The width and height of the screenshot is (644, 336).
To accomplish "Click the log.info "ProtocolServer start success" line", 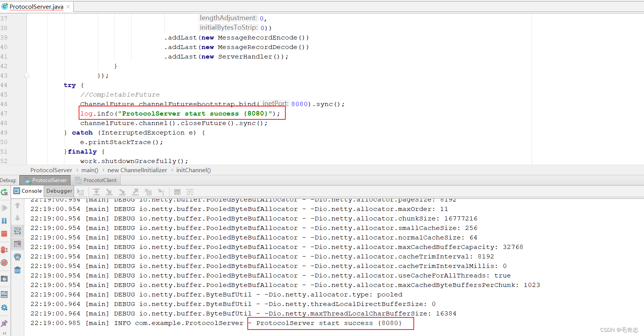I will point(180,114).
